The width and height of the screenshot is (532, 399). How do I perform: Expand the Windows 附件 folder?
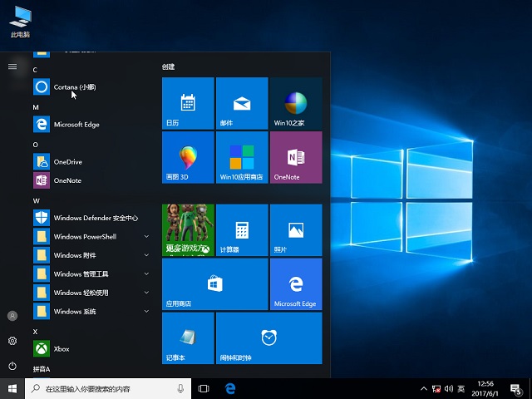pyautogui.click(x=91, y=255)
